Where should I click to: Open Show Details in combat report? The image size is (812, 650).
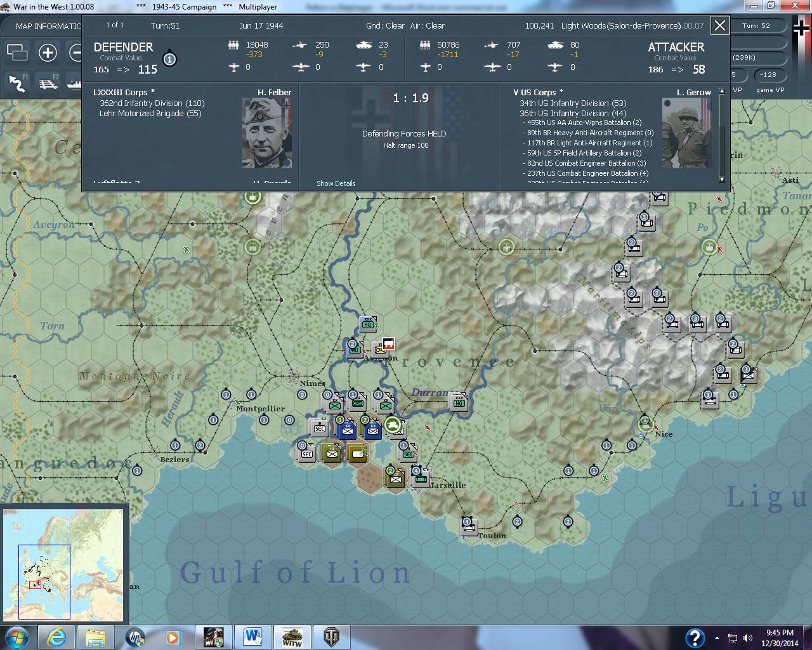click(336, 183)
